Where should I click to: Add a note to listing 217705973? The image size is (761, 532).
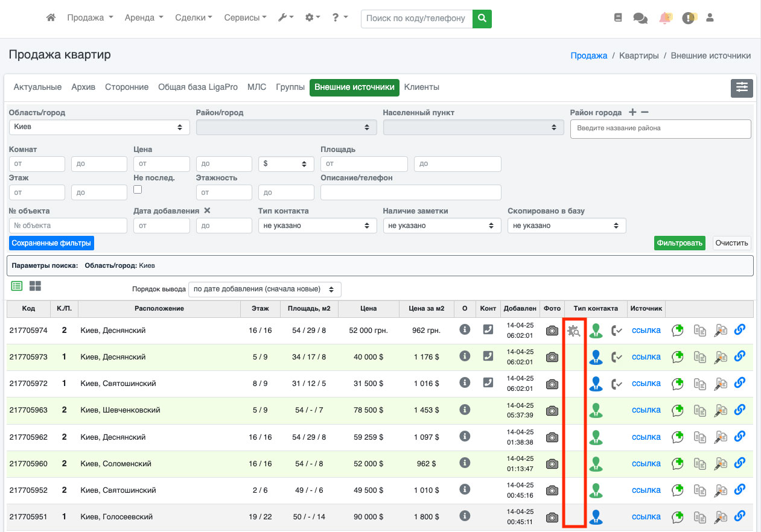click(678, 357)
